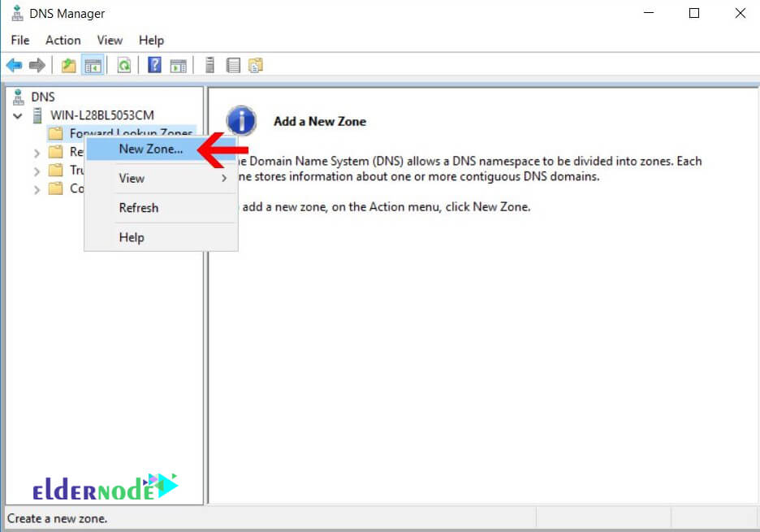Select Forward Lookup Zones tree item
Image resolution: width=760 pixels, height=532 pixels.
pyautogui.click(x=132, y=132)
